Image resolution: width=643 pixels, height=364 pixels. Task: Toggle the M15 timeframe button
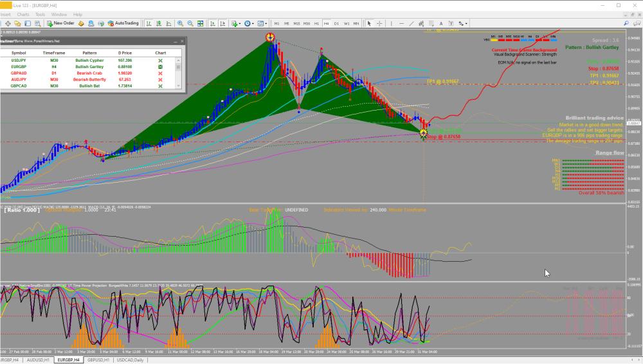point(297,23)
